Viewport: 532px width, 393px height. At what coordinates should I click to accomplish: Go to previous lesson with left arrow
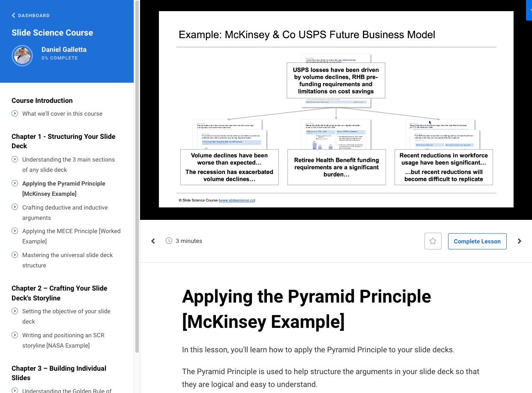coord(153,241)
